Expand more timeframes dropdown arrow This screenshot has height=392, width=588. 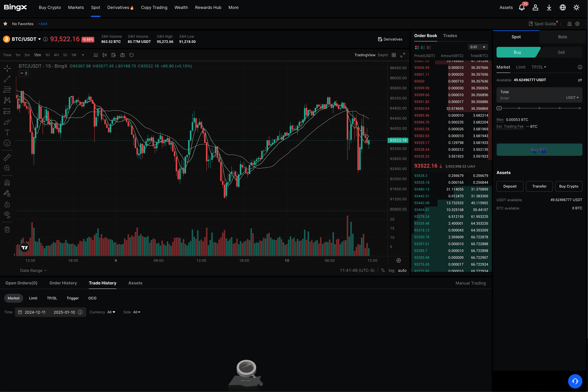tap(83, 55)
